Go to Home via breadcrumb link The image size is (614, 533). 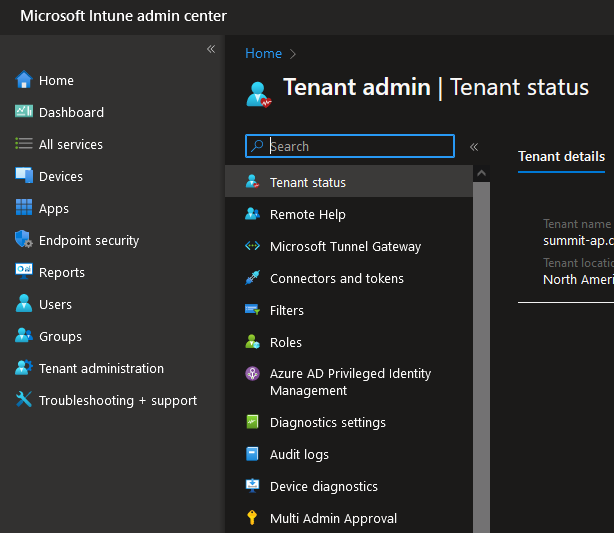pos(264,53)
